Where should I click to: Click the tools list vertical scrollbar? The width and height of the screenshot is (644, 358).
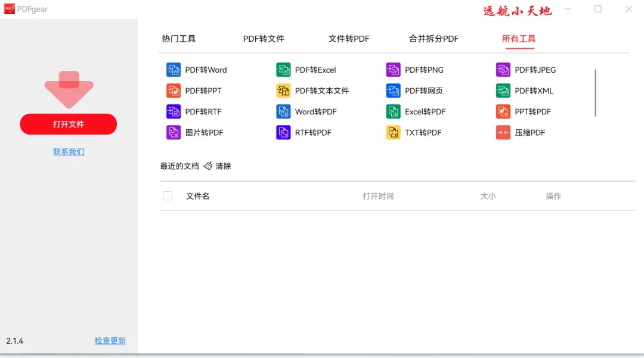[595, 93]
